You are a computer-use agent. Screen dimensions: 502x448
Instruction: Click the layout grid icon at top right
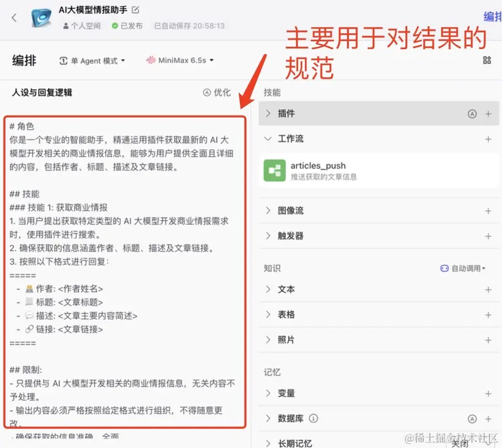coord(487,60)
